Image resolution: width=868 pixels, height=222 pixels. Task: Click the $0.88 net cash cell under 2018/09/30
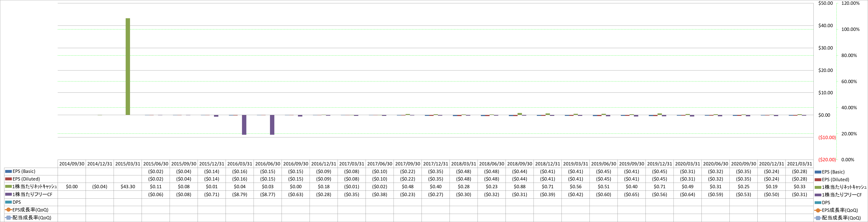(520, 187)
